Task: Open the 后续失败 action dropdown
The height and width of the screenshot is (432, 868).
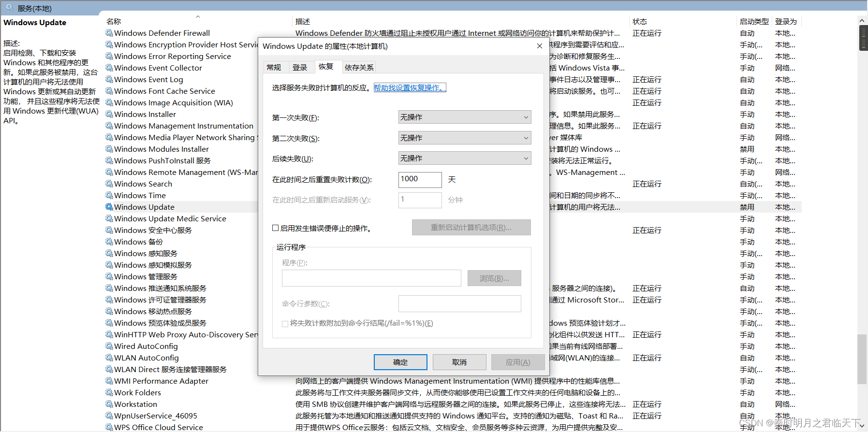Action: coord(465,158)
